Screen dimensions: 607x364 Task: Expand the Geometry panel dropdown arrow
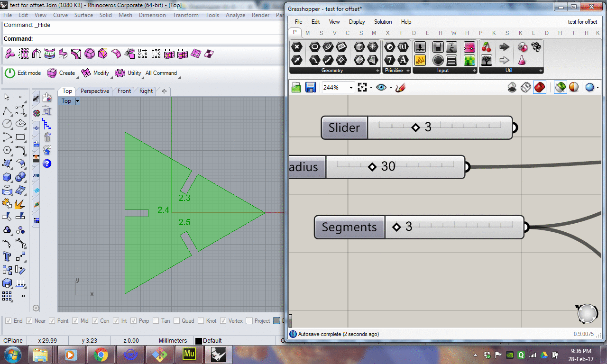378,71
